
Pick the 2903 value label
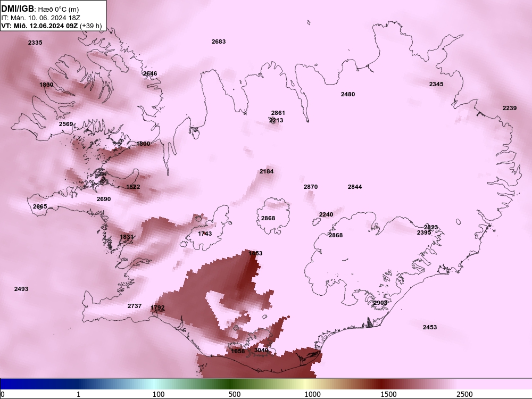[380, 303]
